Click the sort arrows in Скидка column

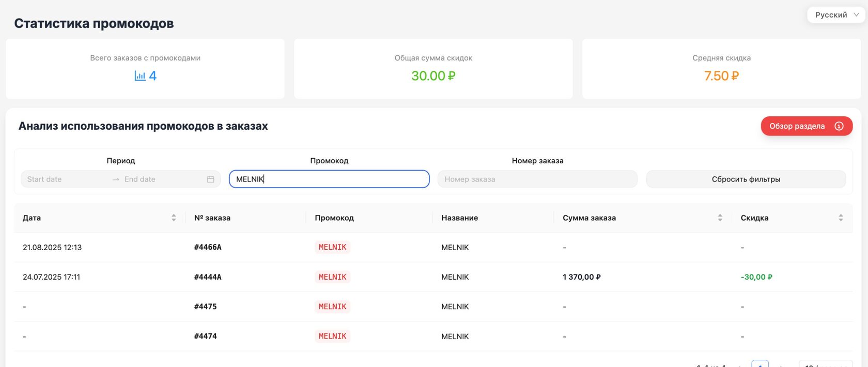click(841, 218)
